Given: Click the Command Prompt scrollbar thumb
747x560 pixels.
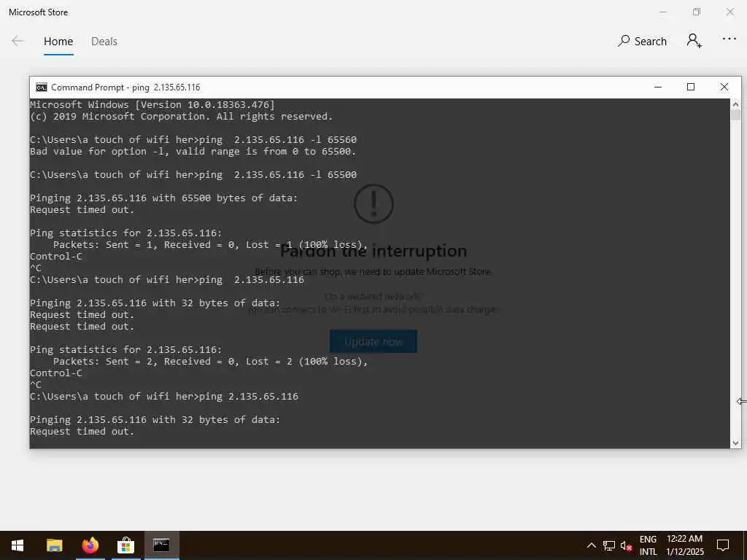Looking at the screenshot, I should [x=735, y=115].
